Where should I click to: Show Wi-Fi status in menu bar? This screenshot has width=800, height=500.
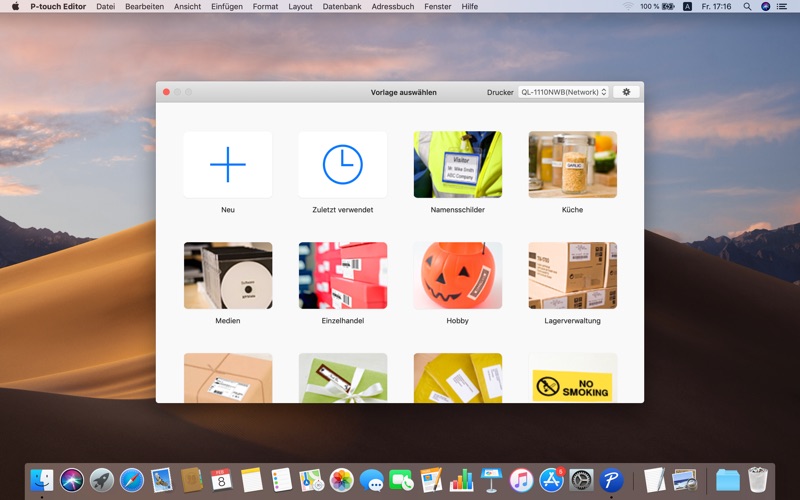(x=628, y=6)
